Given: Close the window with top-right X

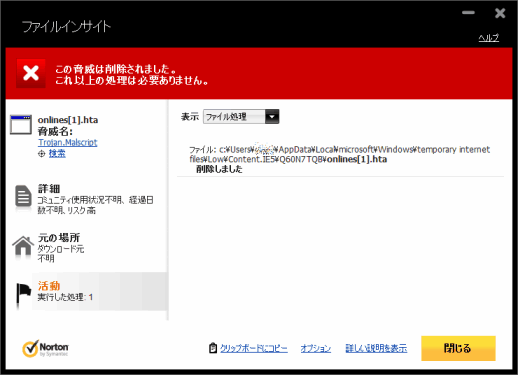Looking at the screenshot, I should [500, 13].
